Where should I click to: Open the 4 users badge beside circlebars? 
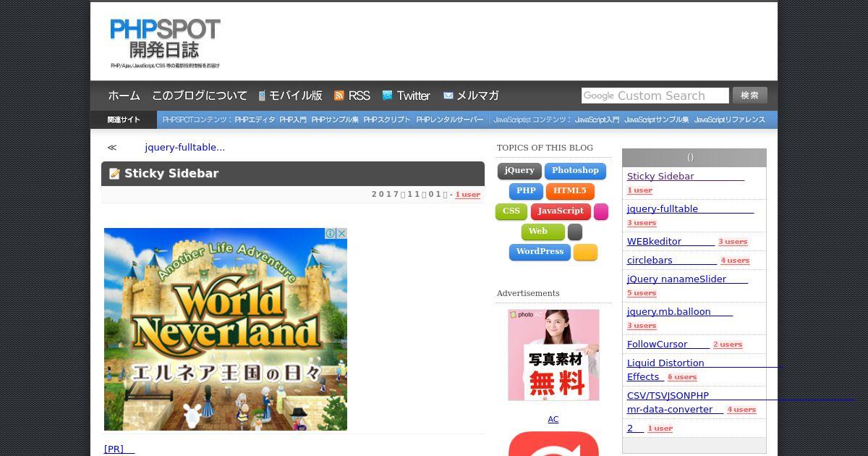tap(735, 261)
